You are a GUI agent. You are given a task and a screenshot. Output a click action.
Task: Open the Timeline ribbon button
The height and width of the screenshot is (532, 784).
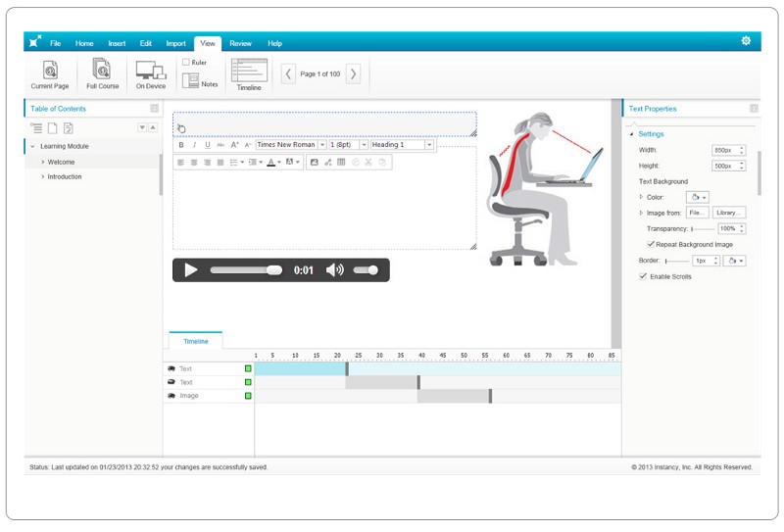pyautogui.click(x=249, y=75)
